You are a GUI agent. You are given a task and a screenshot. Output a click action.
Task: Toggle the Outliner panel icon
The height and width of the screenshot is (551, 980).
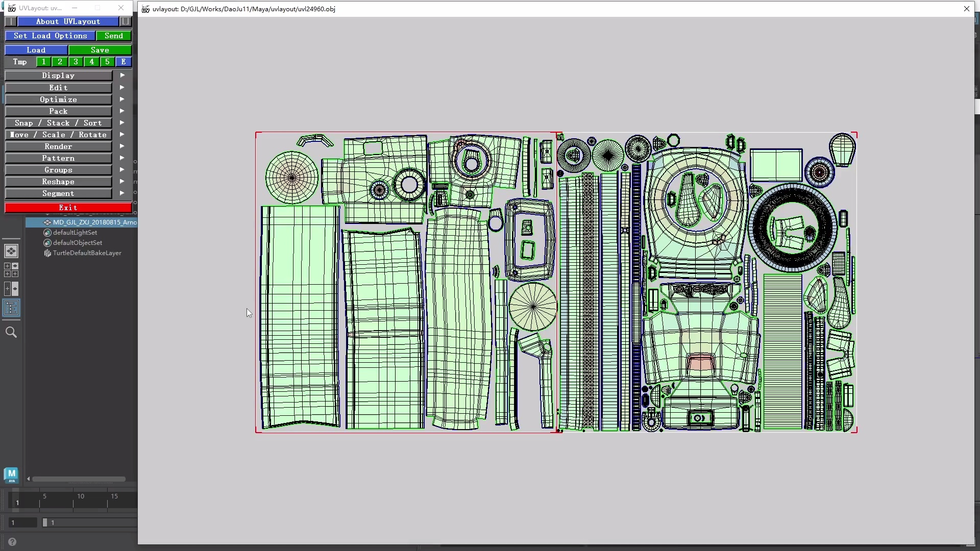[11, 308]
